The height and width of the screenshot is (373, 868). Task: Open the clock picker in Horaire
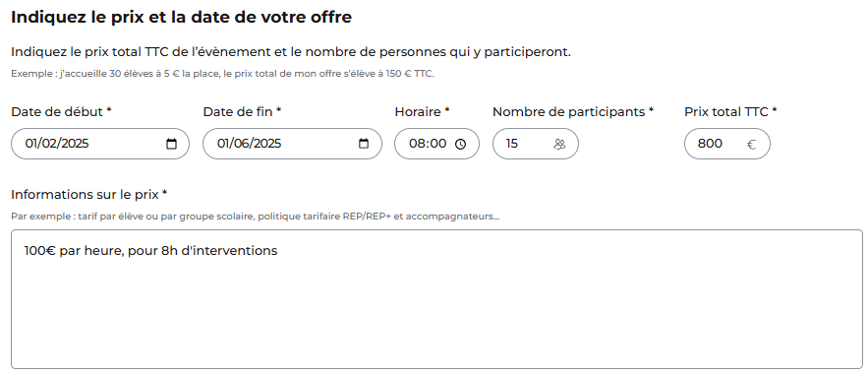[x=461, y=144]
